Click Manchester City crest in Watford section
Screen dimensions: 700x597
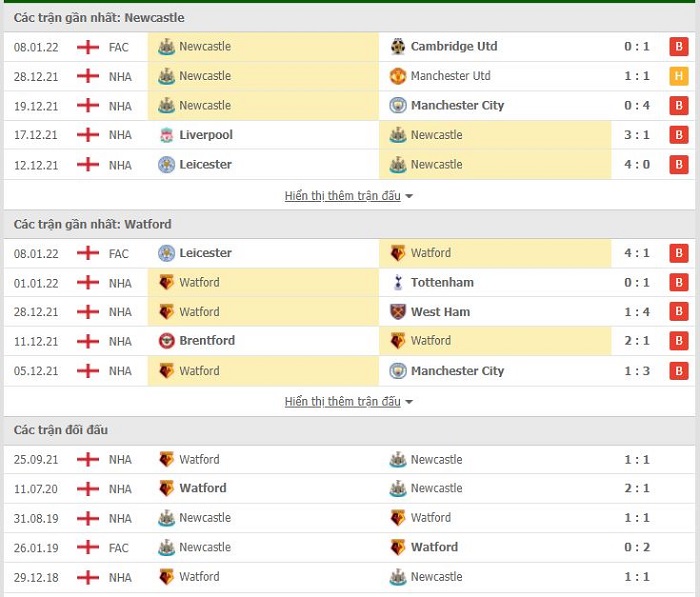pyautogui.click(x=397, y=371)
